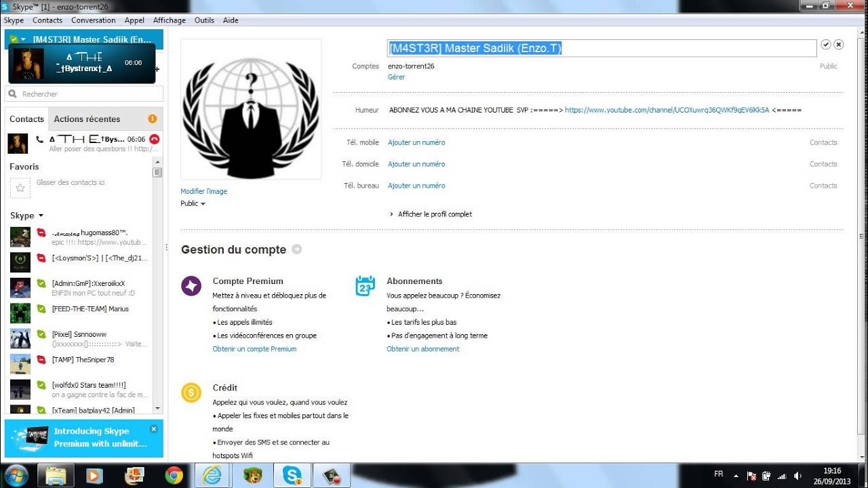Click the Windows Start button

[x=16, y=476]
